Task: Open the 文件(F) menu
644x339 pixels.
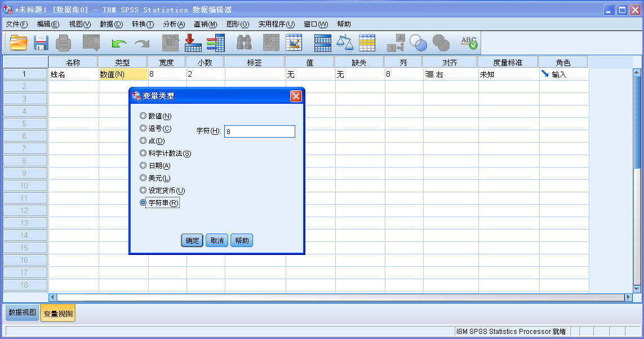Action: click(x=17, y=24)
